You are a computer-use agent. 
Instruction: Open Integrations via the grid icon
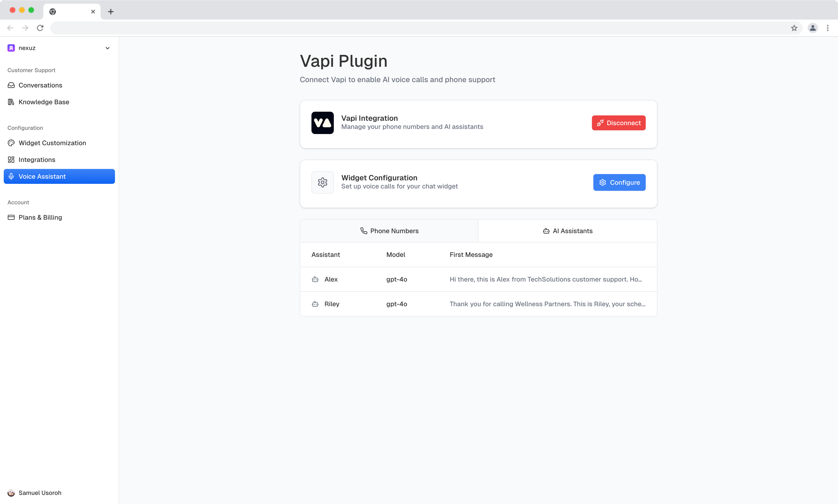coord(11,159)
